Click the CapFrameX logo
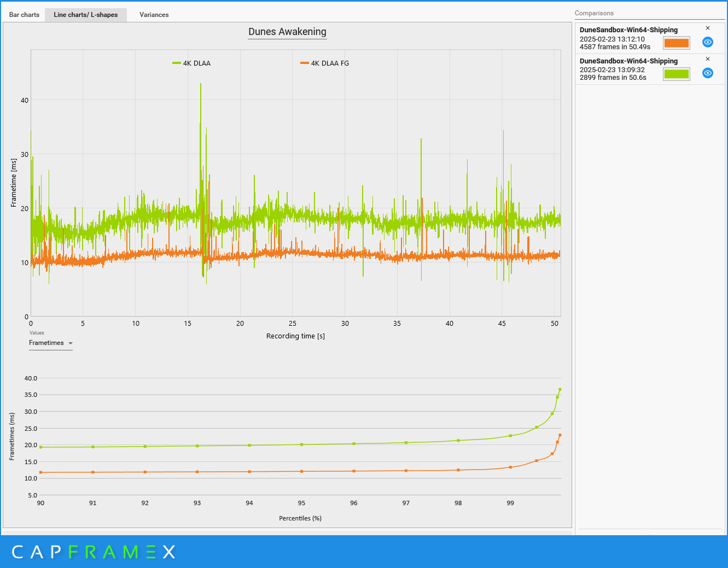This screenshot has height=568, width=728. tap(93, 552)
